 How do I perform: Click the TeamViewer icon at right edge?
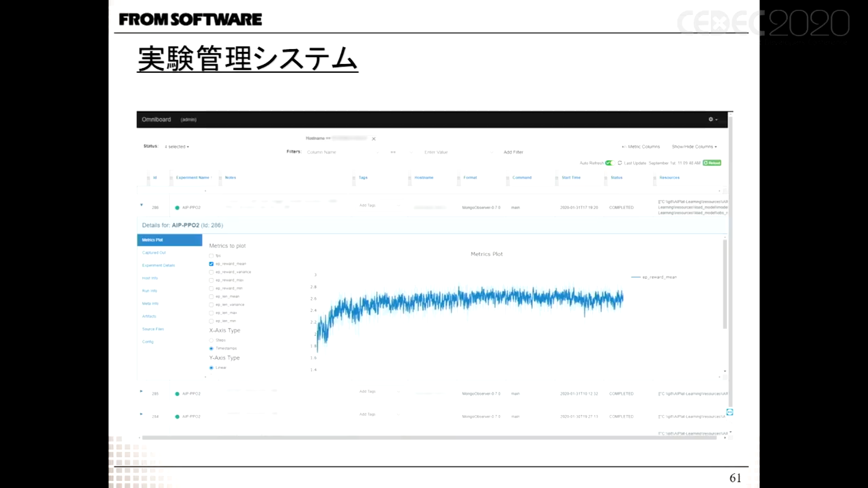click(730, 412)
